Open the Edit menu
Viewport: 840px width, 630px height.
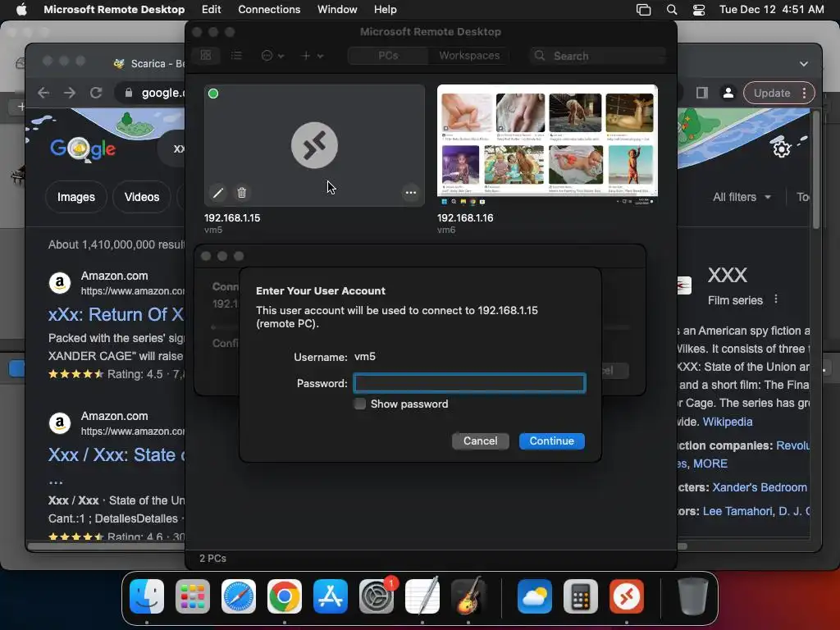(x=211, y=9)
